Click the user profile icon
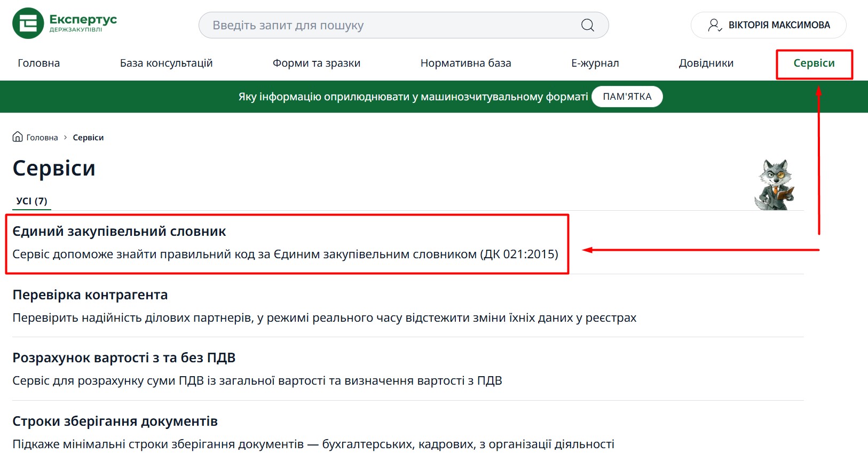The width and height of the screenshot is (868, 461). point(714,25)
